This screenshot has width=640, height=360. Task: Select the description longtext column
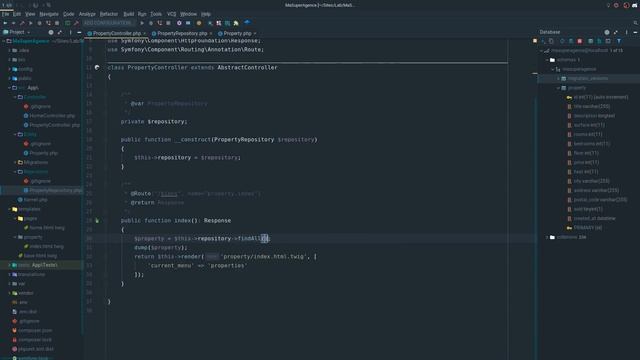pos(591,116)
